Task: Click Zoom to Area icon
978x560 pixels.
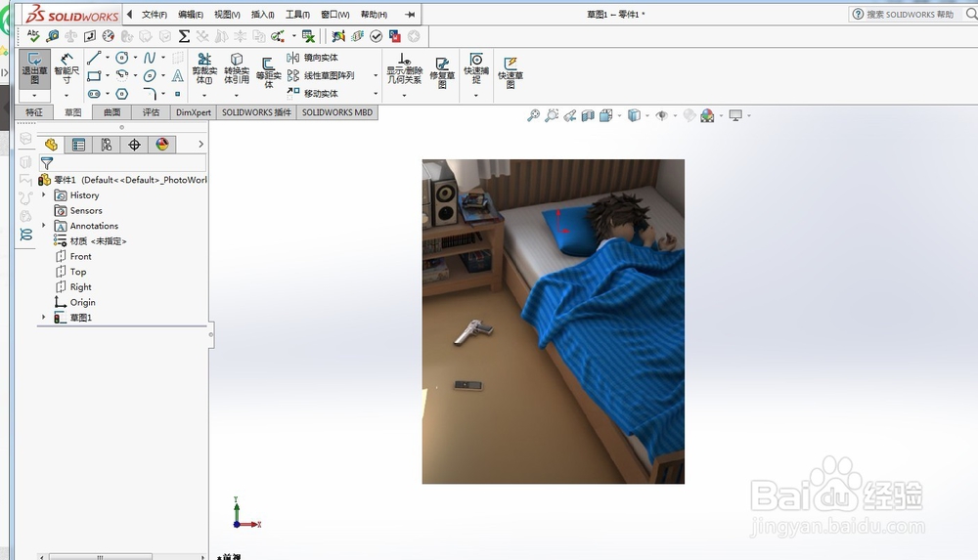Action: [552, 115]
